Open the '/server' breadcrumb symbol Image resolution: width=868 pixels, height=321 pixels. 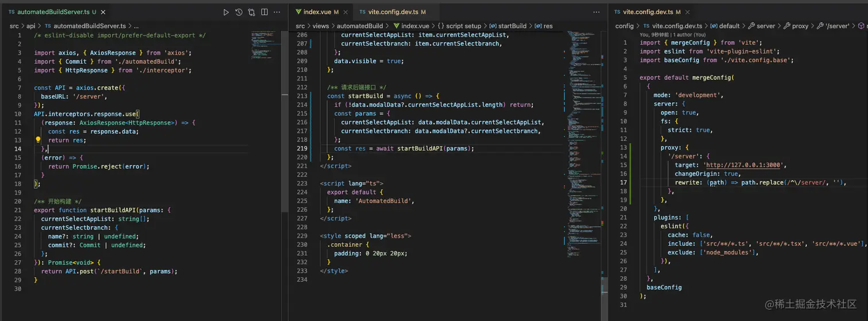(x=834, y=26)
